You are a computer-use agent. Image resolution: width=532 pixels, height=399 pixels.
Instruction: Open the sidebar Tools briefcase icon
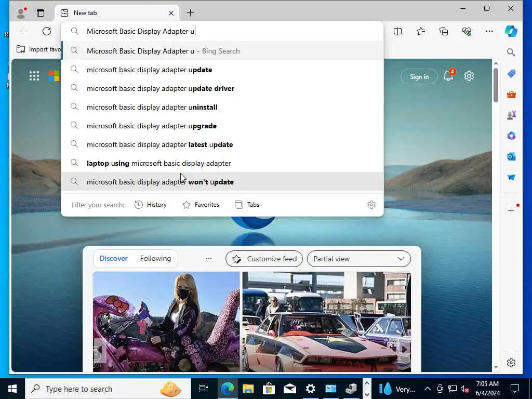pyautogui.click(x=511, y=95)
